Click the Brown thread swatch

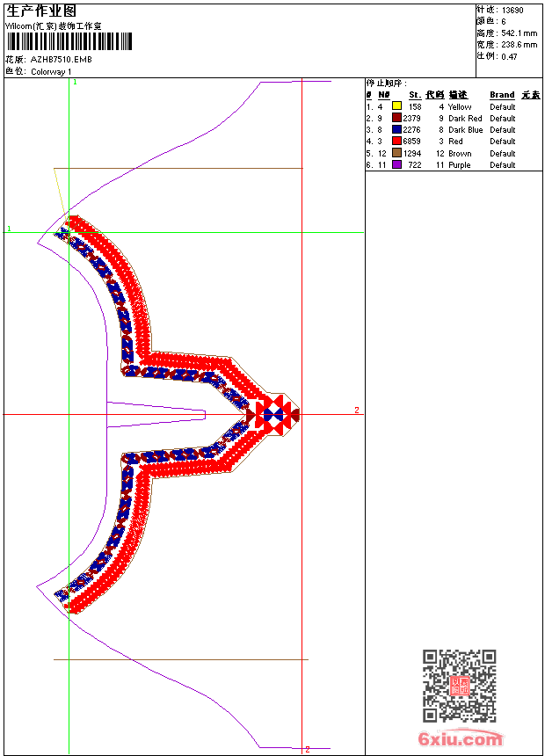(397, 153)
